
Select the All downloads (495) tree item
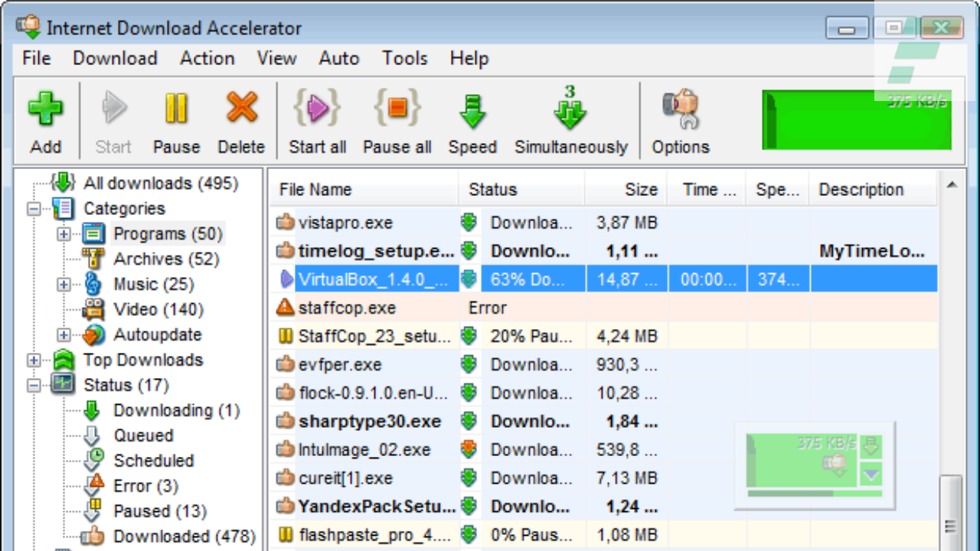pos(161,184)
